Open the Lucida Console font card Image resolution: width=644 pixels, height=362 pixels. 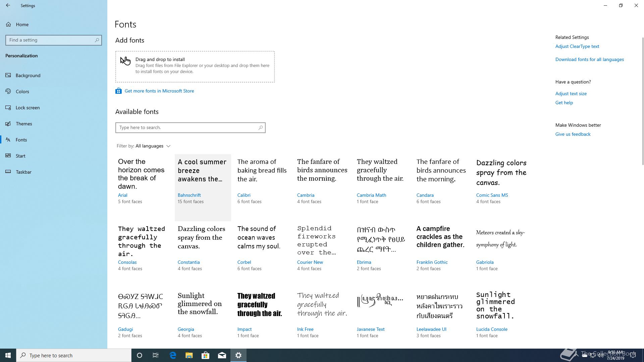501,318
